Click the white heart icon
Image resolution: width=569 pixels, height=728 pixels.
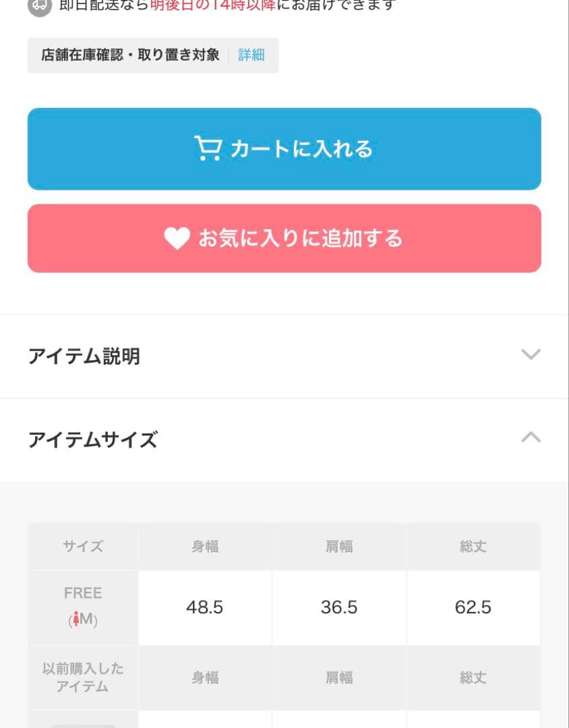tap(177, 239)
